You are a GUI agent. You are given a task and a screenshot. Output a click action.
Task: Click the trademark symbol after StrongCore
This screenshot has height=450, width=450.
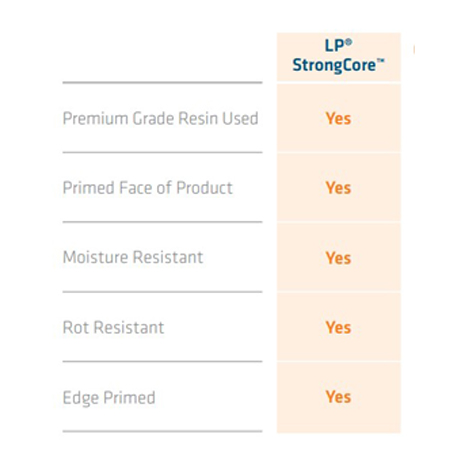pyautogui.click(x=381, y=60)
